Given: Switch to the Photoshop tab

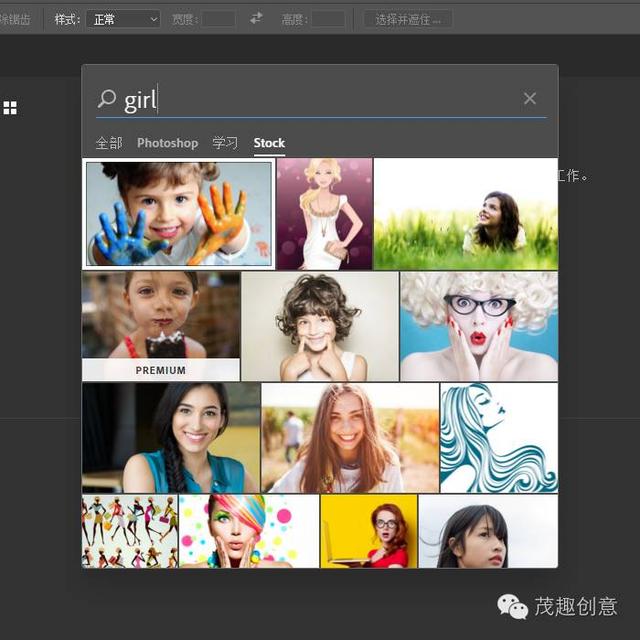Looking at the screenshot, I should point(168,143).
